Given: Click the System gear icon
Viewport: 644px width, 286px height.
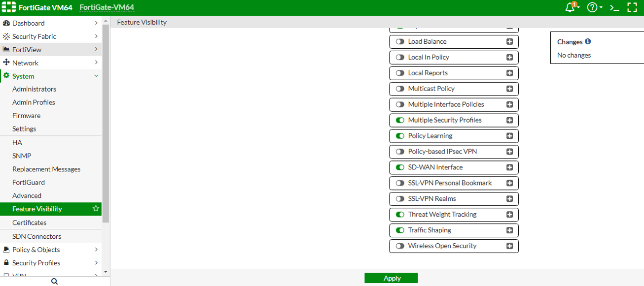Looking at the screenshot, I should [x=6, y=76].
